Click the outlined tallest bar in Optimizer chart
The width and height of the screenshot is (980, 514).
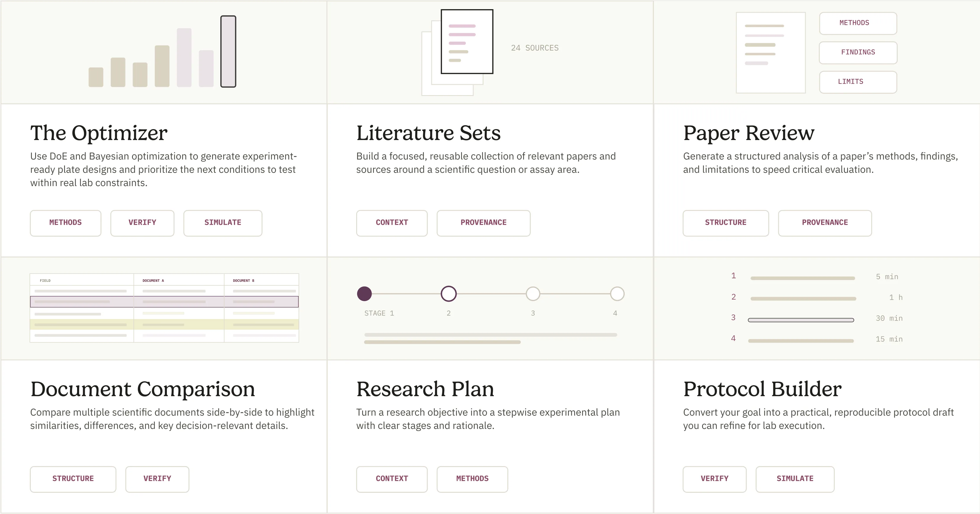coord(228,51)
